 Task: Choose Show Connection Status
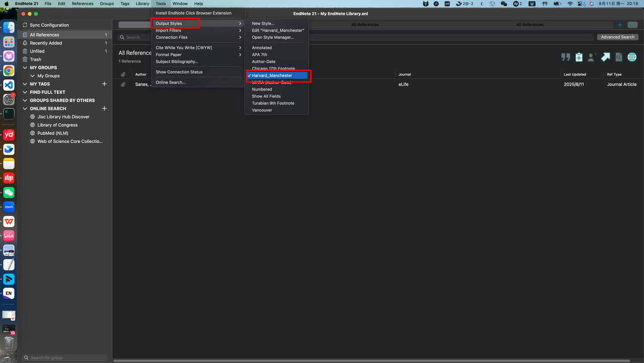(199, 72)
